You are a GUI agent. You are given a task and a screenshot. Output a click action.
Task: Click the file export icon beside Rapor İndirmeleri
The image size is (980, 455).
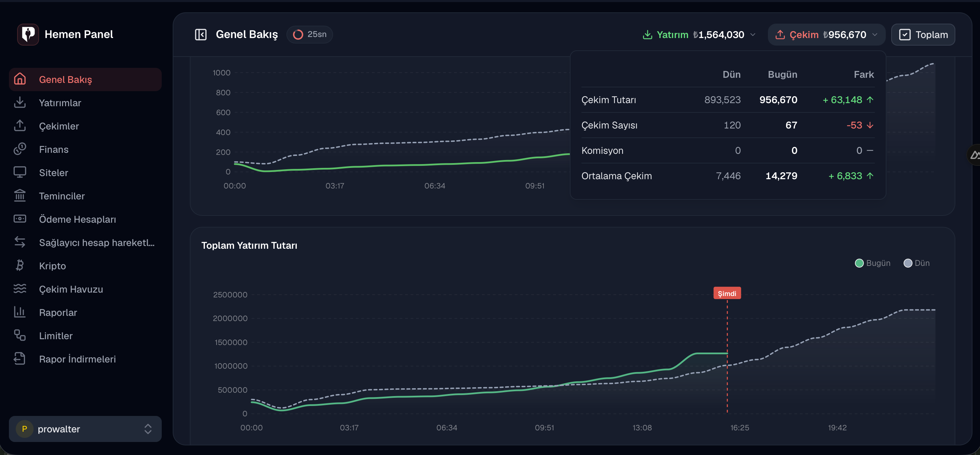[x=20, y=359]
